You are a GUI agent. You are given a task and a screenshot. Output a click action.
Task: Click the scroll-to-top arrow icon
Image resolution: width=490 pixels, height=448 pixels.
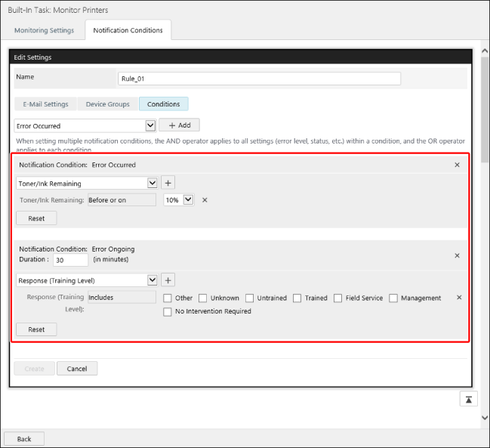(x=468, y=399)
